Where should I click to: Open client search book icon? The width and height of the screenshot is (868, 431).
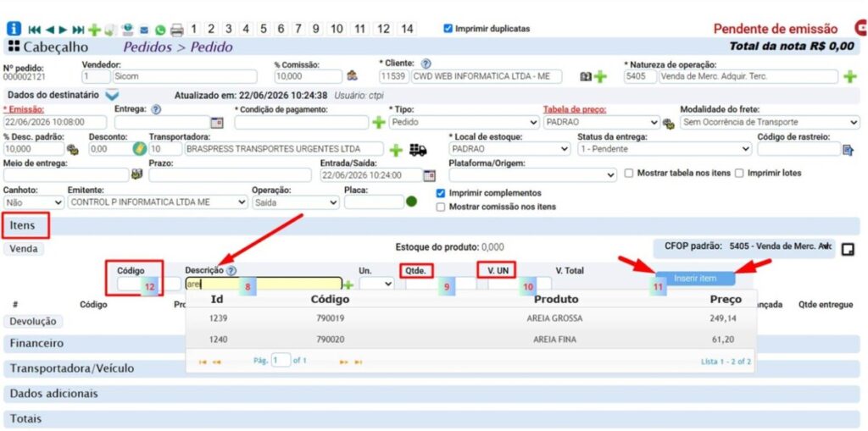[585, 76]
